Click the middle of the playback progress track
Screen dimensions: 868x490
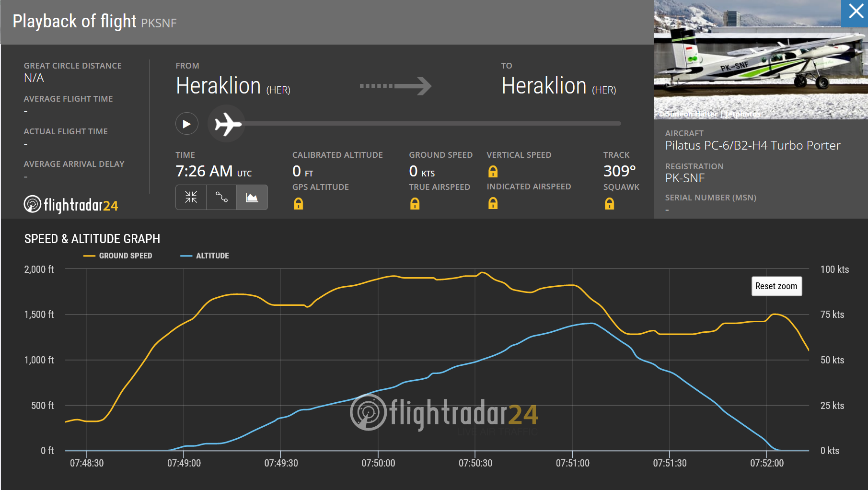tap(431, 124)
